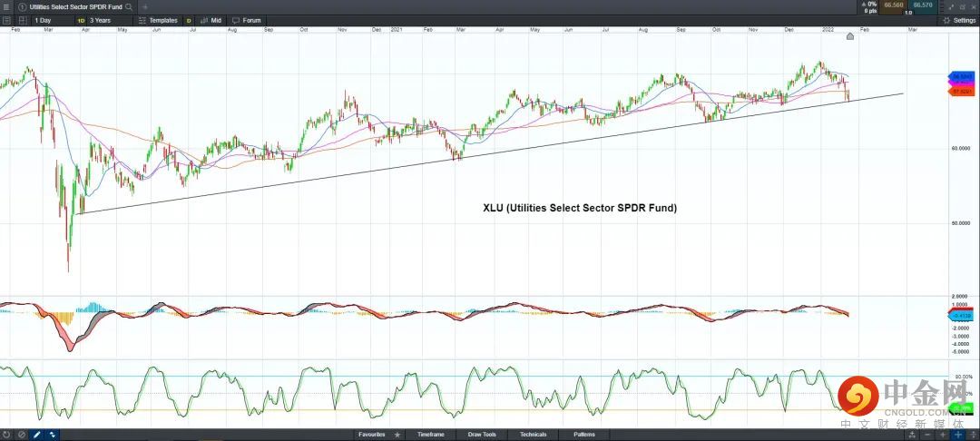Click the chart list icon in toolbar
Viewport: 980px width, 441px height.
(x=5, y=20)
